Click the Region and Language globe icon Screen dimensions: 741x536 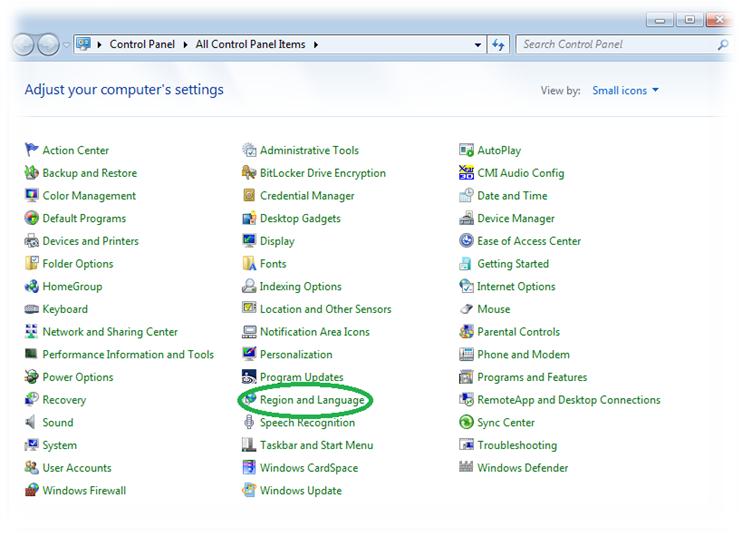click(250, 398)
